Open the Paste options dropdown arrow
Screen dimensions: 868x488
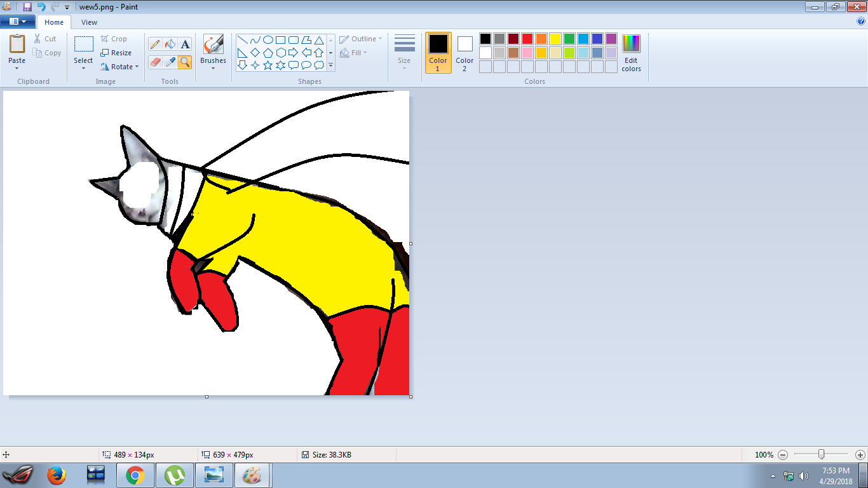(17, 69)
